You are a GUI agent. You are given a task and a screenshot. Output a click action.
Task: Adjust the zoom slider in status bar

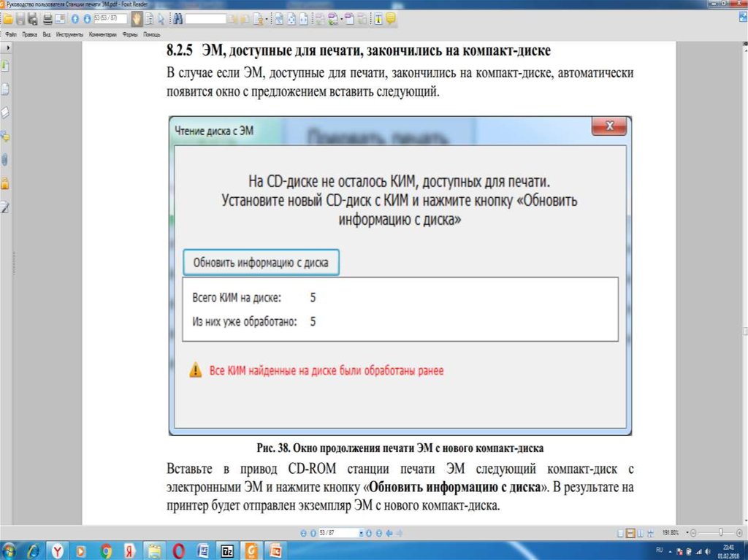click(x=720, y=533)
